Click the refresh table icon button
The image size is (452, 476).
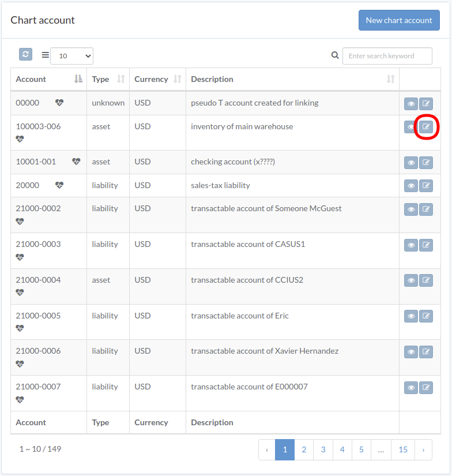click(25, 54)
